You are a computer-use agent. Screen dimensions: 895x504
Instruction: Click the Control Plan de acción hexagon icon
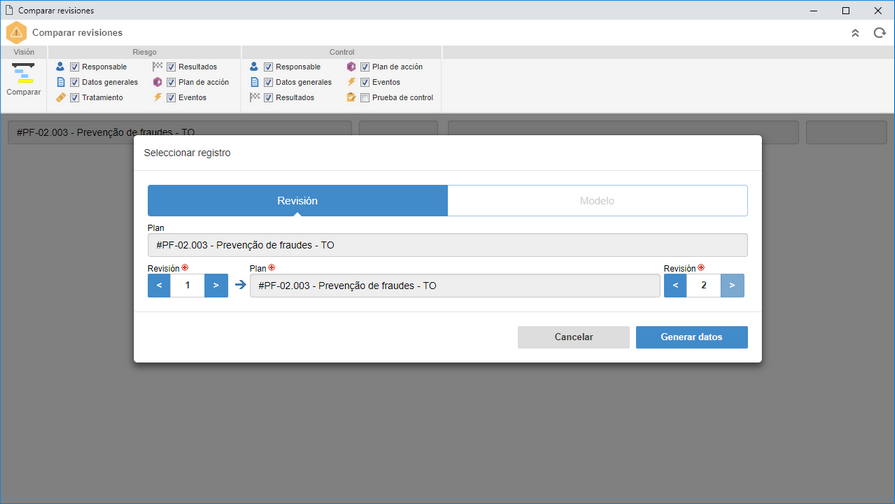click(x=351, y=67)
